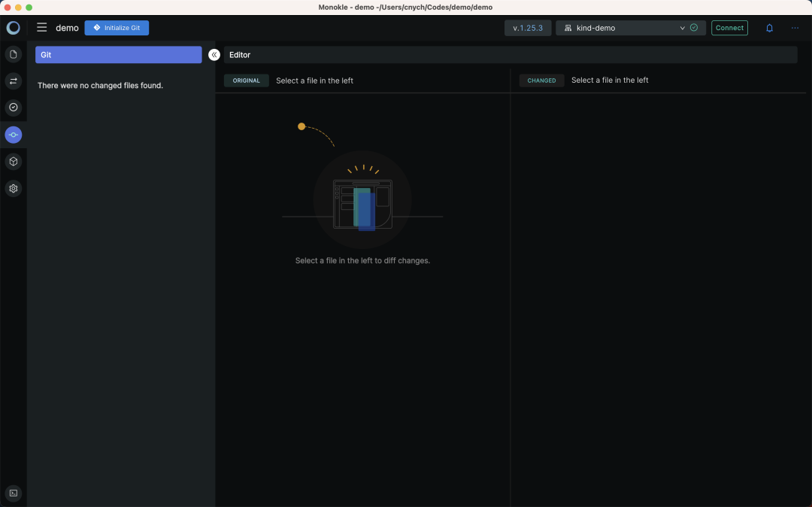Collapse the left panel with double-chevron button
This screenshot has width=812, height=507.
pyautogui.click(x=214, y=55)
